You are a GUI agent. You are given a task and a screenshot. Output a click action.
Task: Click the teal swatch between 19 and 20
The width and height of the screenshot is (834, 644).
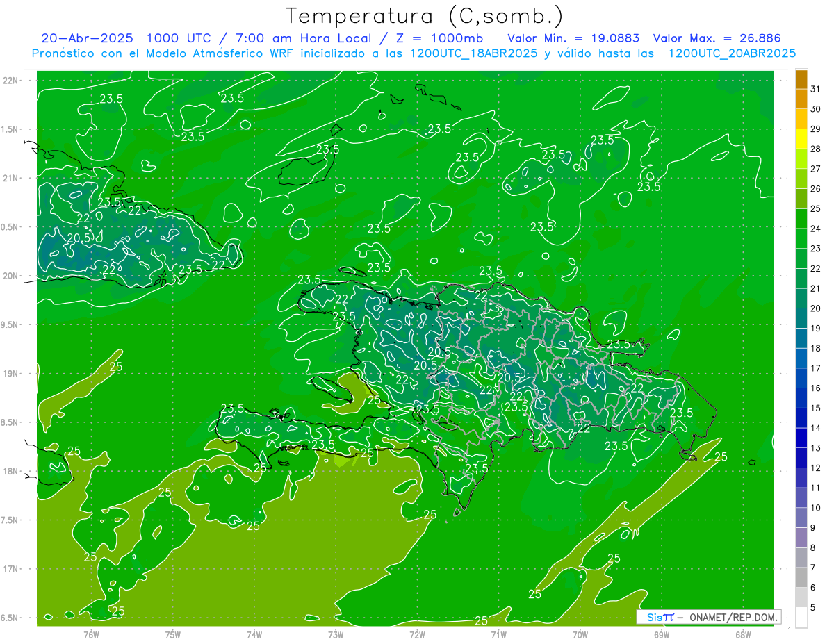(x=801, y=318)
